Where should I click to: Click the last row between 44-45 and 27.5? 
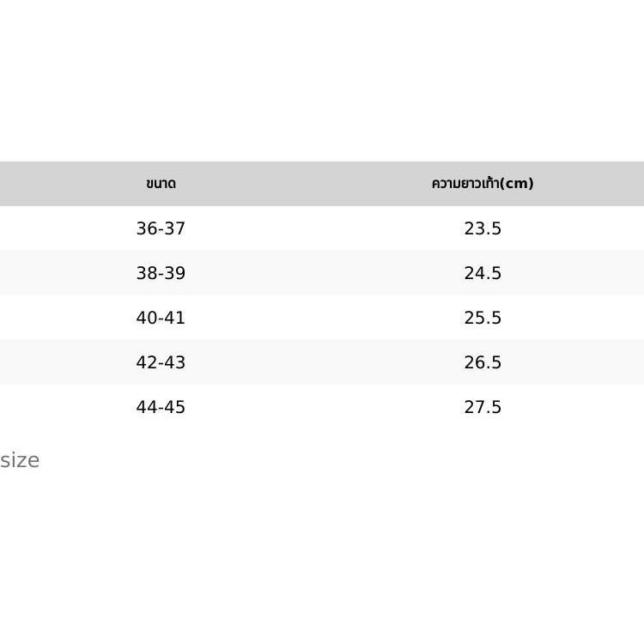coord(322,407)
